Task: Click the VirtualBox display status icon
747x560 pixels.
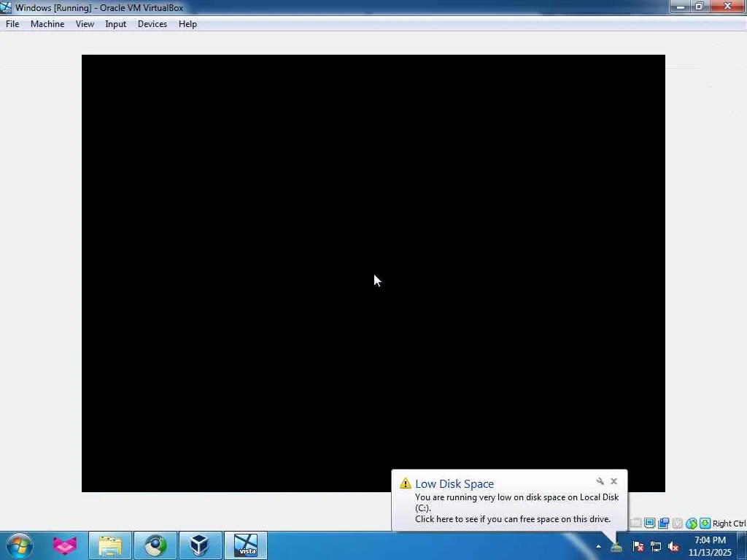Action: point(650,524)
